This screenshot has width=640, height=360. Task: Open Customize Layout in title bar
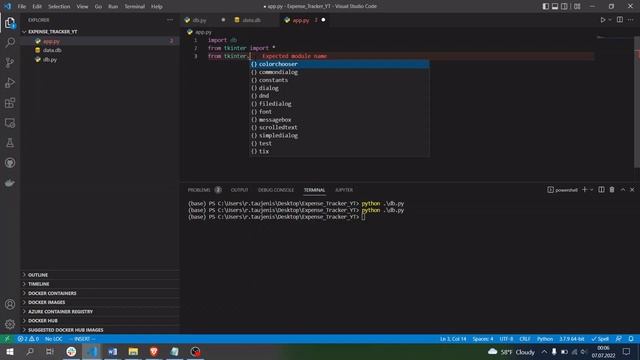(577, 7)
